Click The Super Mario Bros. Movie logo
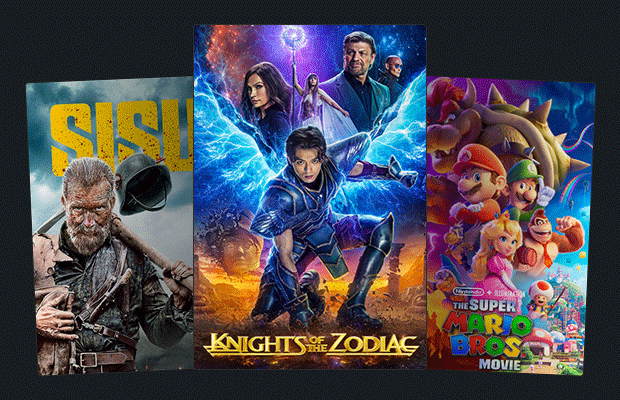Image resolution: width=620 pixels, height=400 pixels. [x=487, y=334]
